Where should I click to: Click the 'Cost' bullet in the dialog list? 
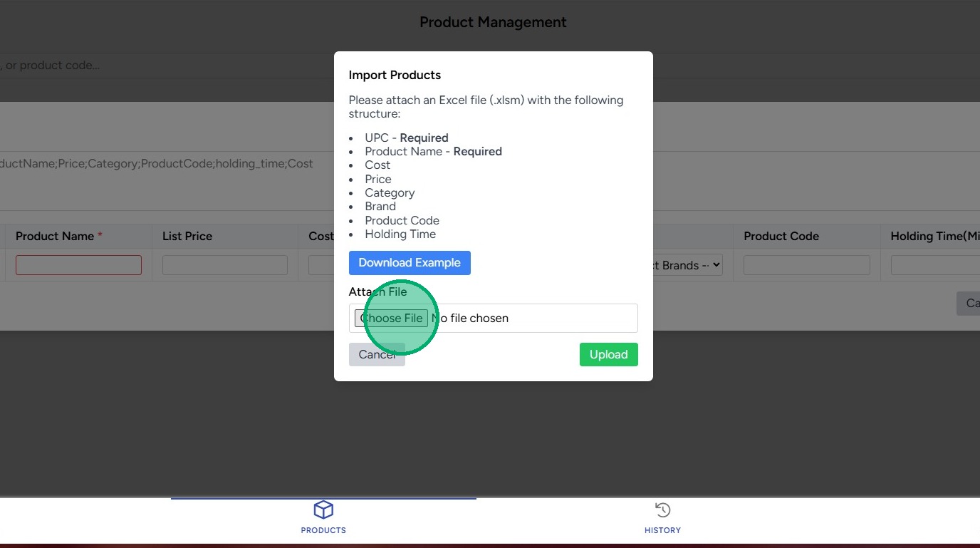(377, 165)
